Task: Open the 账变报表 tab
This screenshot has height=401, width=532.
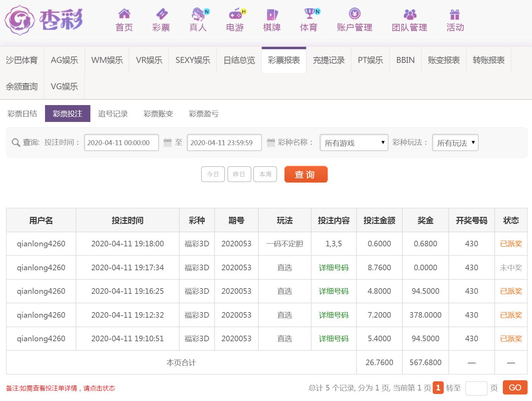Action: click(x=444, y=60)
